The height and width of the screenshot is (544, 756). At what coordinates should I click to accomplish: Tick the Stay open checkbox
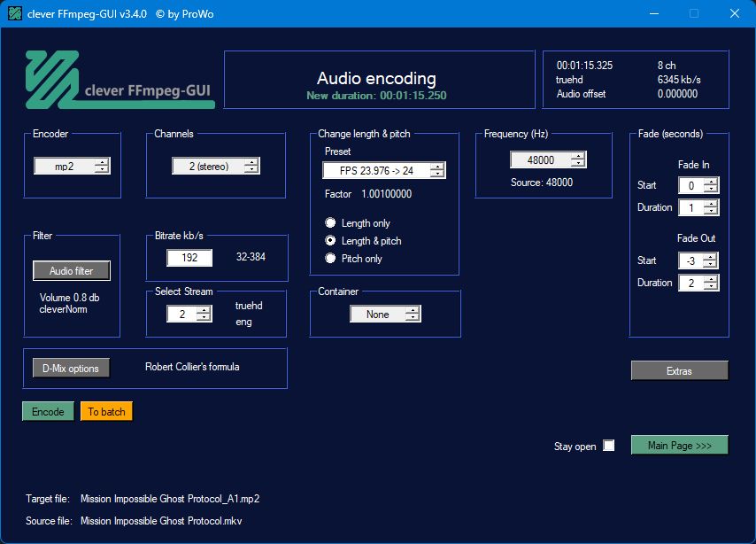click(609, 446)
